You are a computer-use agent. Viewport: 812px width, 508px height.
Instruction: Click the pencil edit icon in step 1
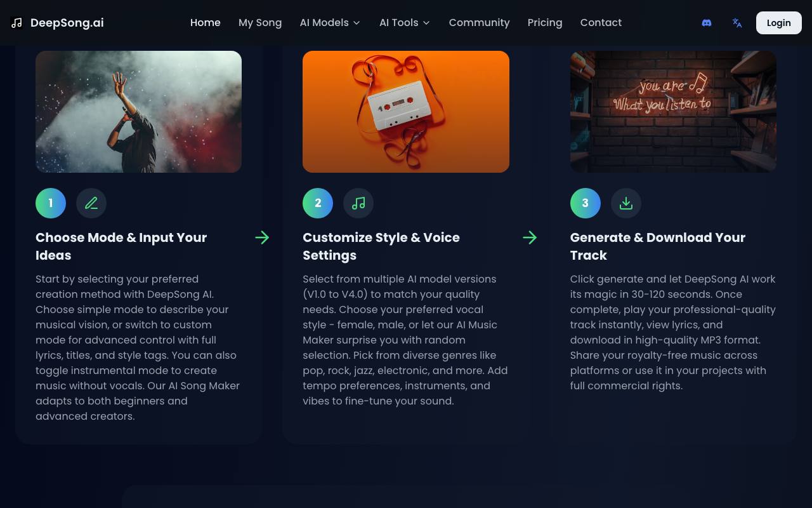[91, 203]
